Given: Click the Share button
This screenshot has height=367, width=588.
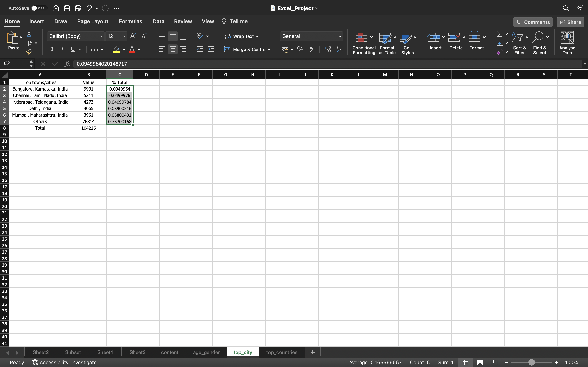Looking at the screenshot, I should (x=571, y=22).
